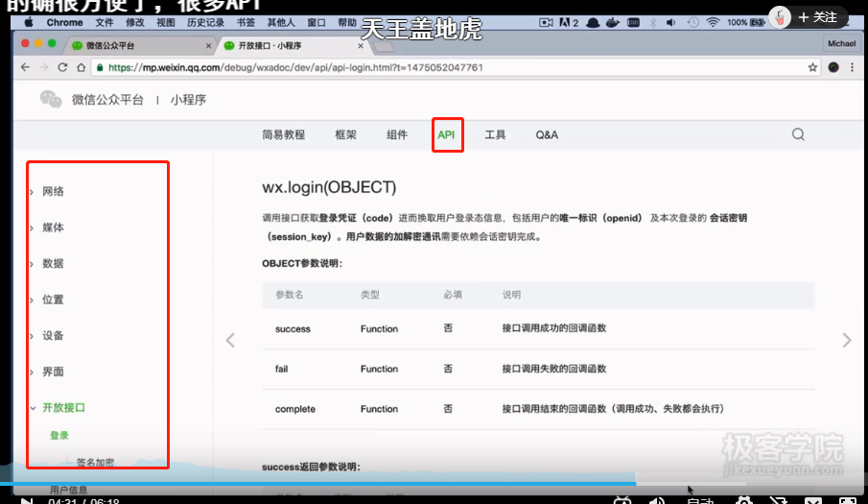Viewport: 868px width, 504px height.
Task: Click the 微信公众平台 header link
Action: tap(107, 100)
